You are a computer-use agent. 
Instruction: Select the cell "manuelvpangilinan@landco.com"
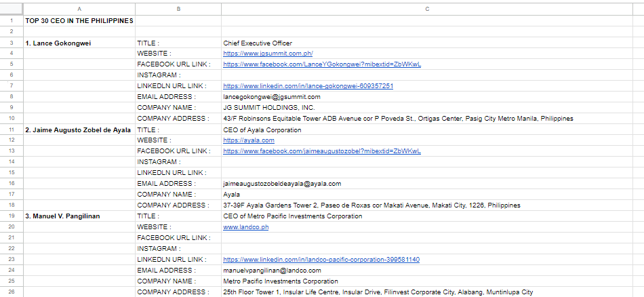click(x=427, y=271)
